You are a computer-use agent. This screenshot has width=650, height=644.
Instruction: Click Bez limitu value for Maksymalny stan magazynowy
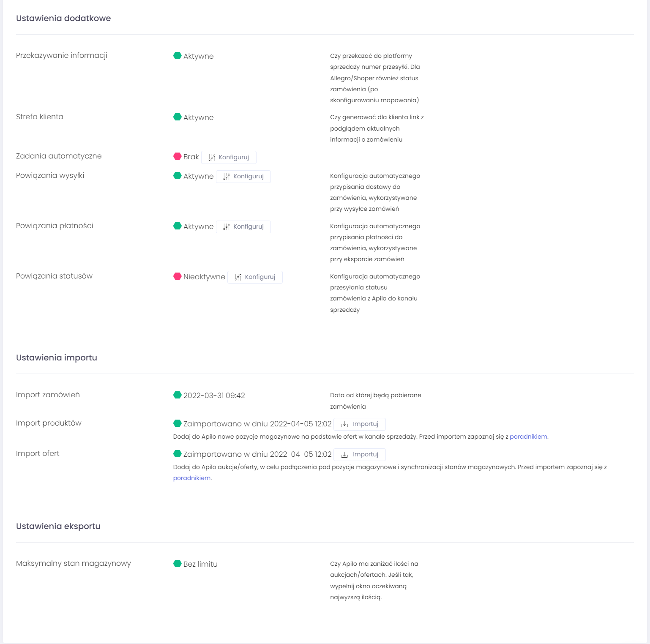[200, 564]
